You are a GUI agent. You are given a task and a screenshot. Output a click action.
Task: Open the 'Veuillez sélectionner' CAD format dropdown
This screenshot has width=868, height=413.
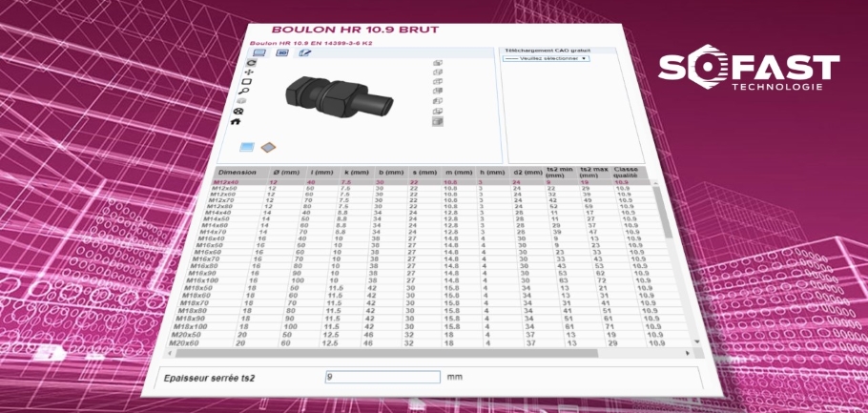pyautogui.click(x=546, y=58)
